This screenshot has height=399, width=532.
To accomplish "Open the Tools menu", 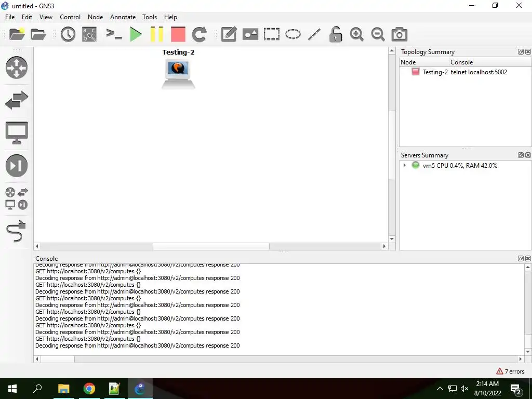I will 150,17.
